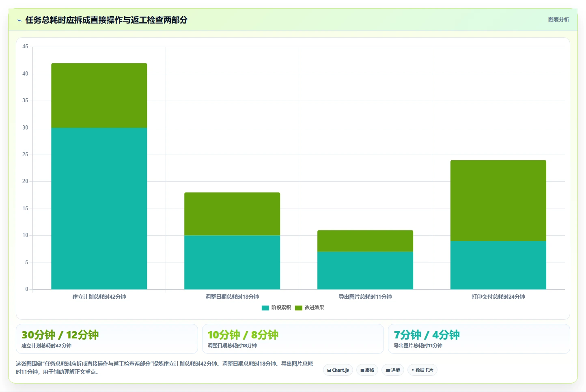The width and height of the screenshot is (586, 392).
Task: Click axis label 建立计划总耗时42分钟
Action: click(x=99, y=297)
